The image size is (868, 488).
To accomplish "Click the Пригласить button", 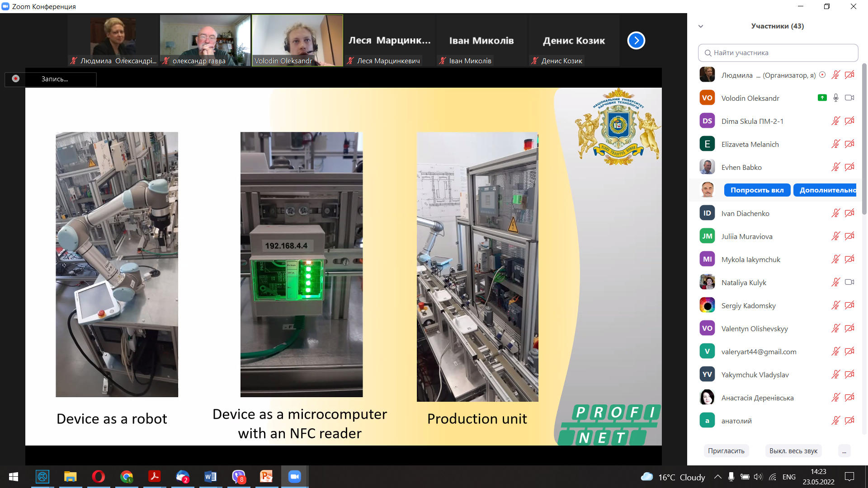I will [726, 451].
